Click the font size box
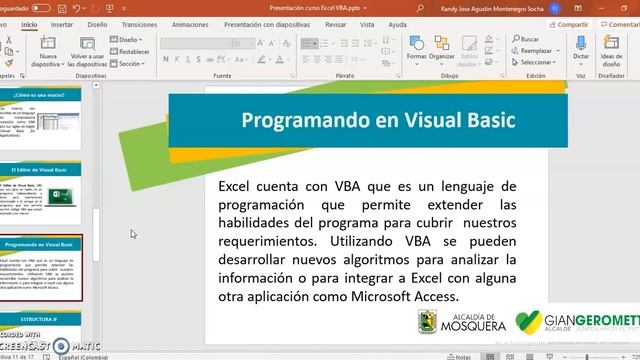 click(x=243, y=43)
